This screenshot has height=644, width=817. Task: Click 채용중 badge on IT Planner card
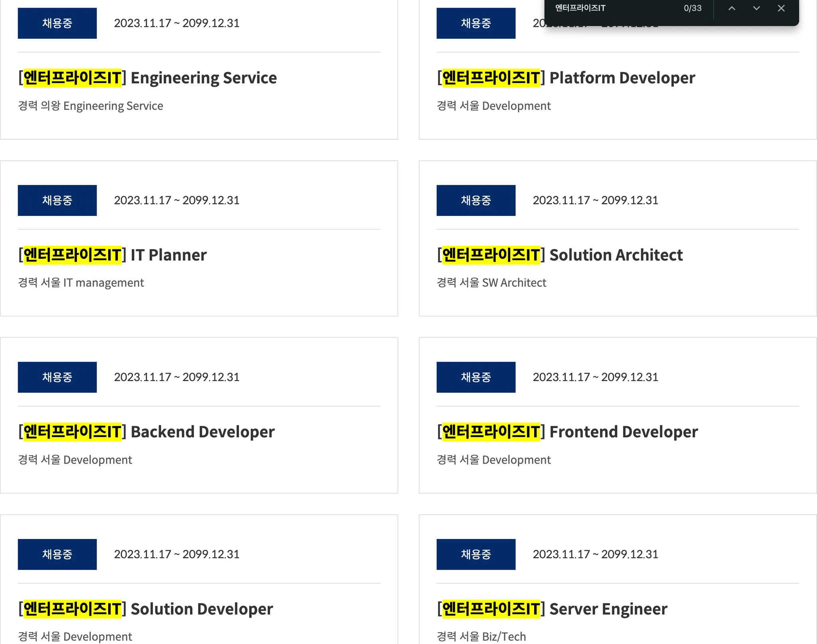(x=57, y=200)
